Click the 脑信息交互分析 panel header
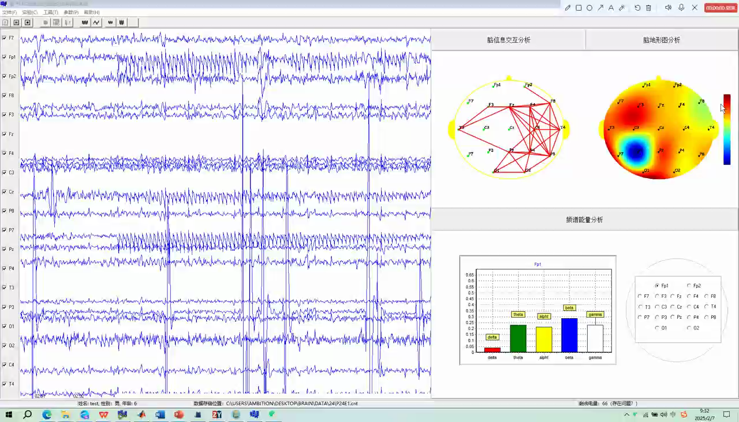739x422 pixels. pyautogui.click(x=508, y=40)
